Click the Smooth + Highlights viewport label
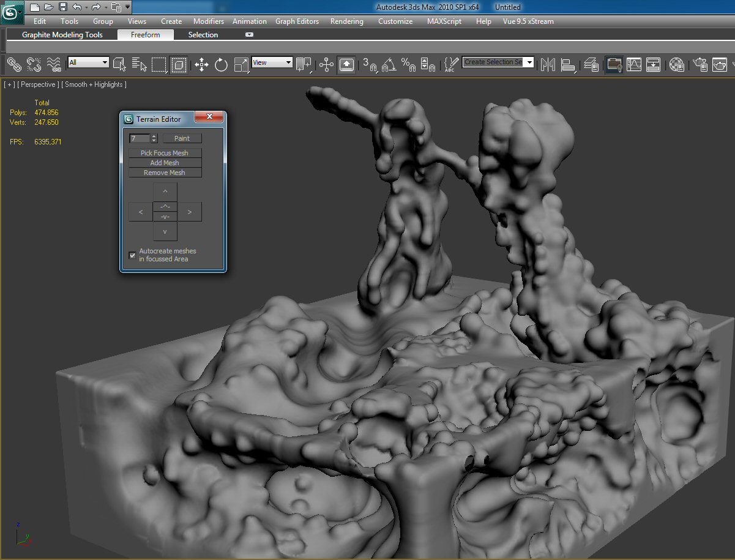This screenshot has height=560, width=735. click(x=94, y=84)
